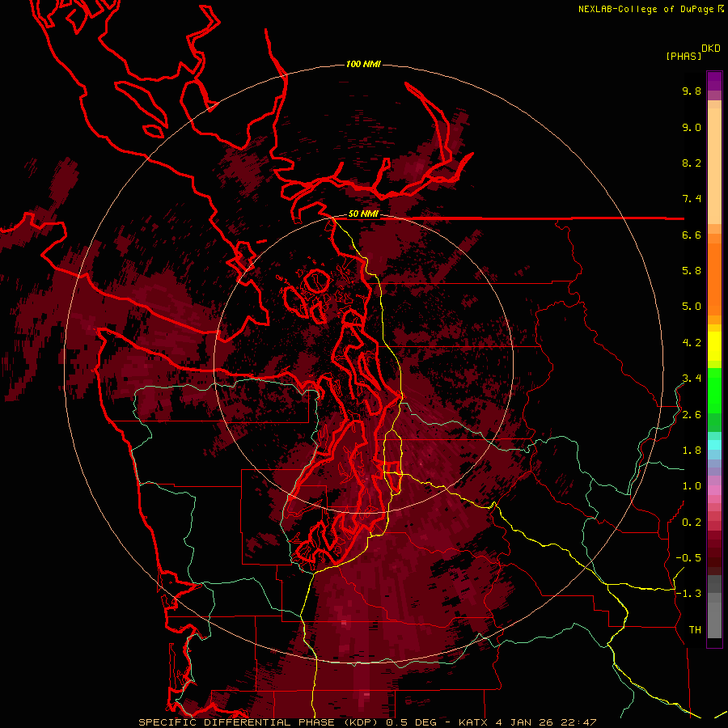
Task: Click the KDP product title caption at bottom
Action: (x=367, y=722)
